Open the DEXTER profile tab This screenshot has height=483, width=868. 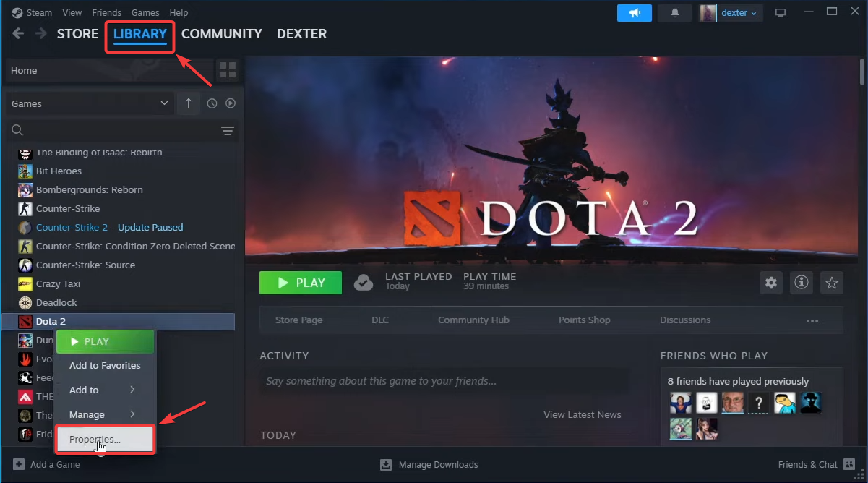[301, 34]
